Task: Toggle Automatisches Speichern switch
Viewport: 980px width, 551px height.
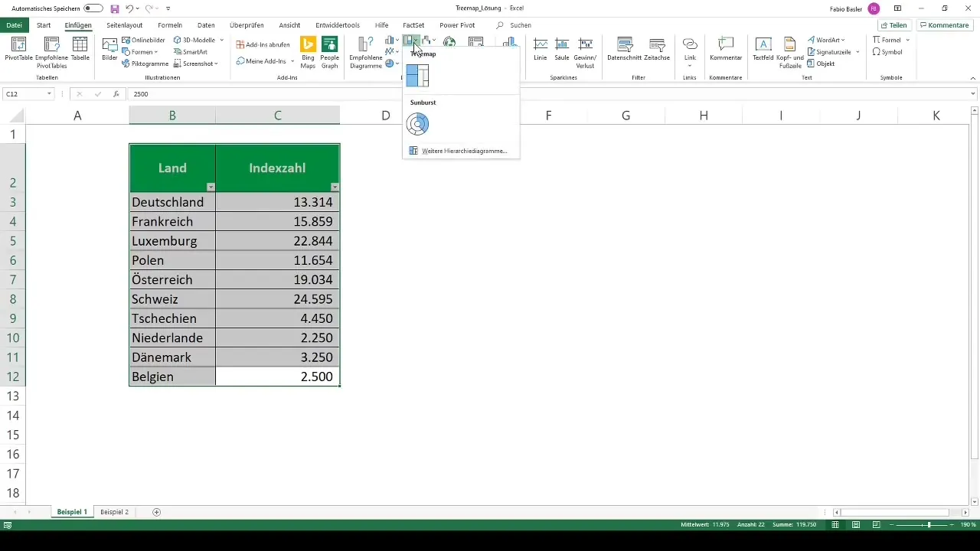Action: pos(93,8)
